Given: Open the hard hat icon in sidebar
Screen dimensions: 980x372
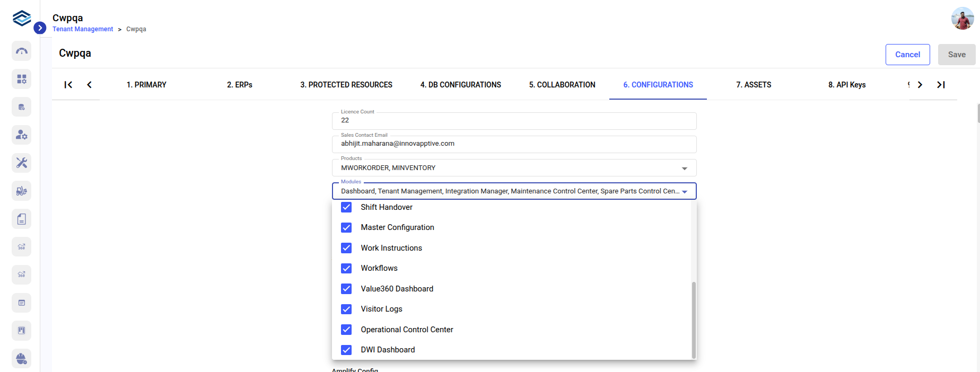Looking at the screenshot, I should point(22,359).
